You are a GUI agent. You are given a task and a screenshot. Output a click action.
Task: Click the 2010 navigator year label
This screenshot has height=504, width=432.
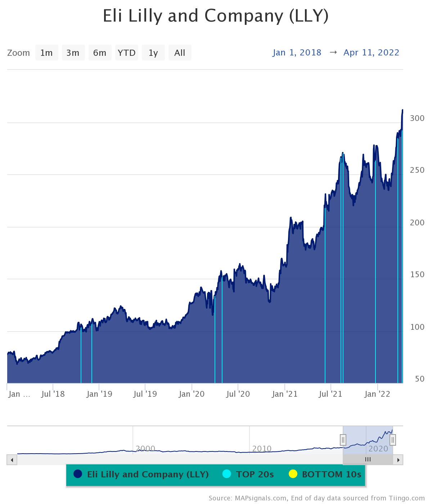pos(262,449)
